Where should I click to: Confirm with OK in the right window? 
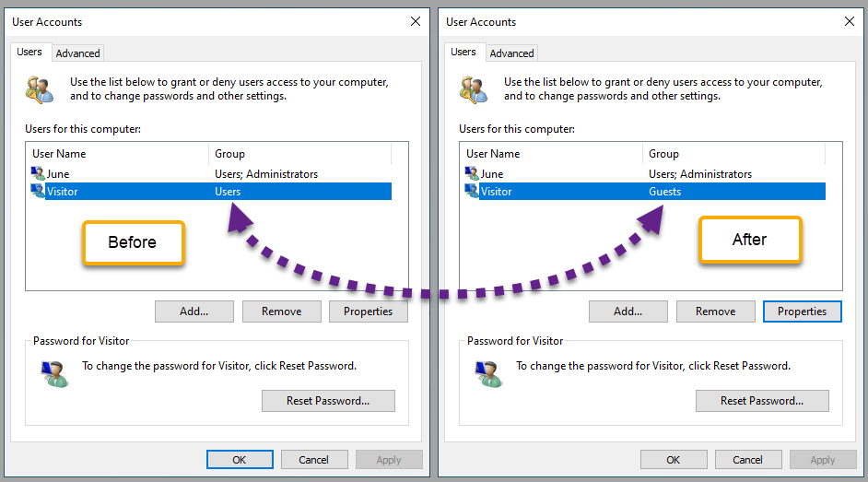pyautogui.click(x=674, y=460)
